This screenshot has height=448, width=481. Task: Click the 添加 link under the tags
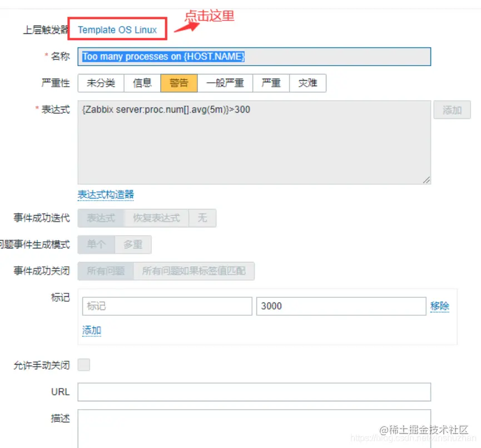[92, 330]
